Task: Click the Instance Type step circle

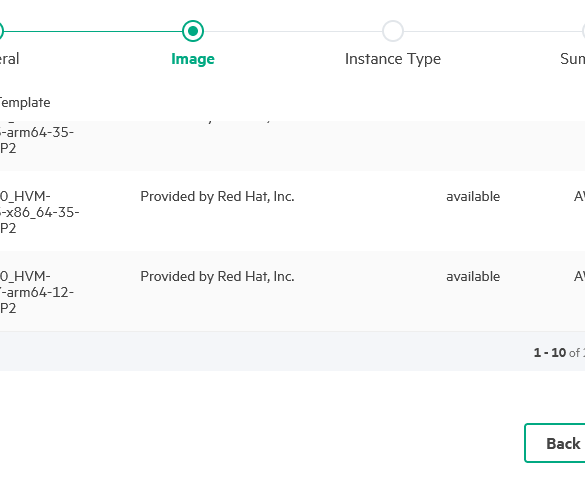Action: coord(393,31)
